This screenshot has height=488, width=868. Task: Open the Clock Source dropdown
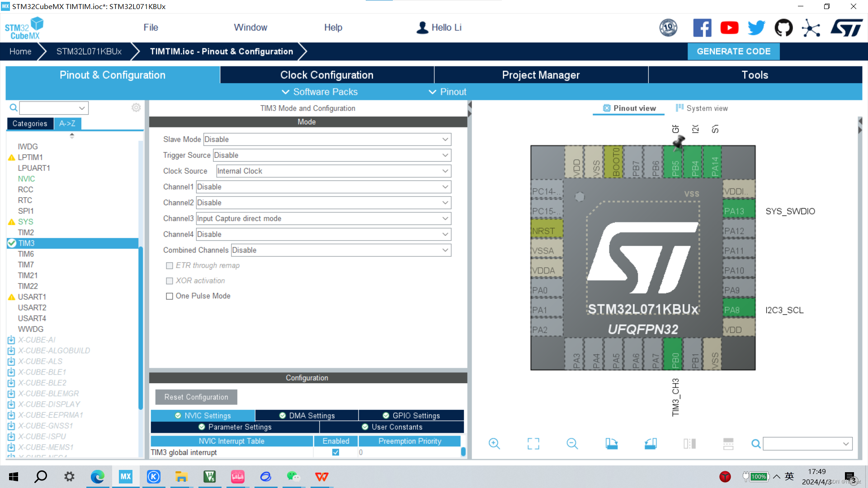[x=333, y=171]
